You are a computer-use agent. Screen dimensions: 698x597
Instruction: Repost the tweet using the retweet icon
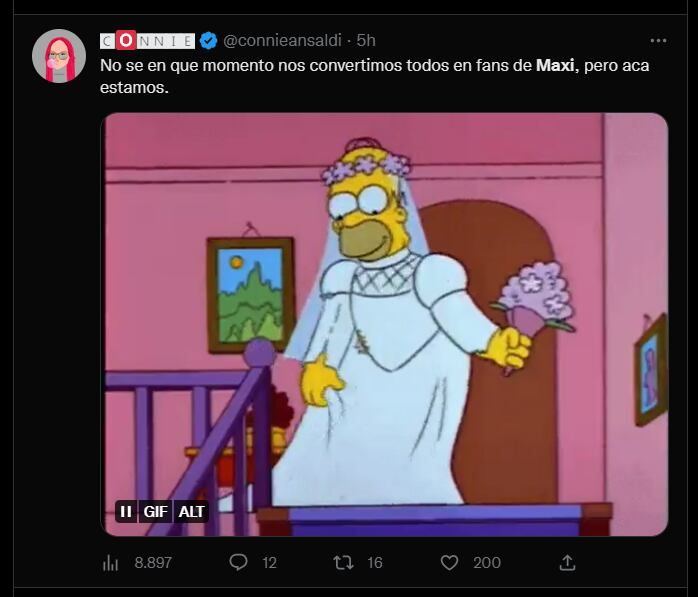tap(343, 562)
